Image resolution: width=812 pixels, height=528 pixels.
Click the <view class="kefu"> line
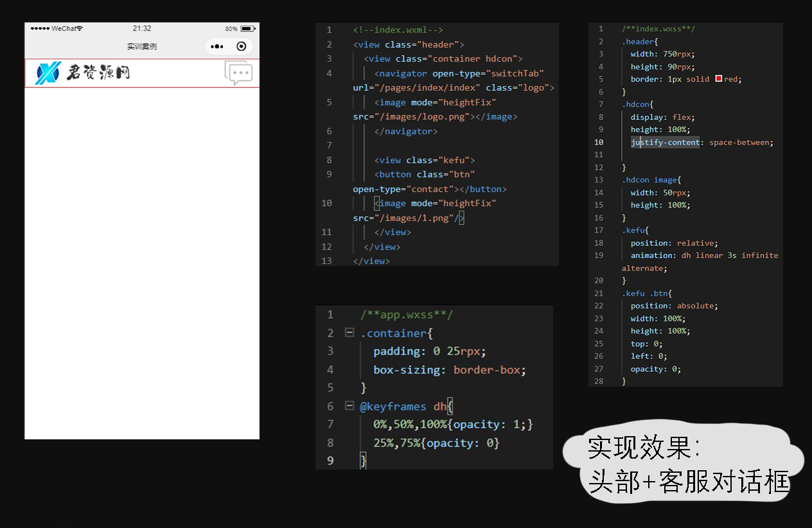point(425,160)
